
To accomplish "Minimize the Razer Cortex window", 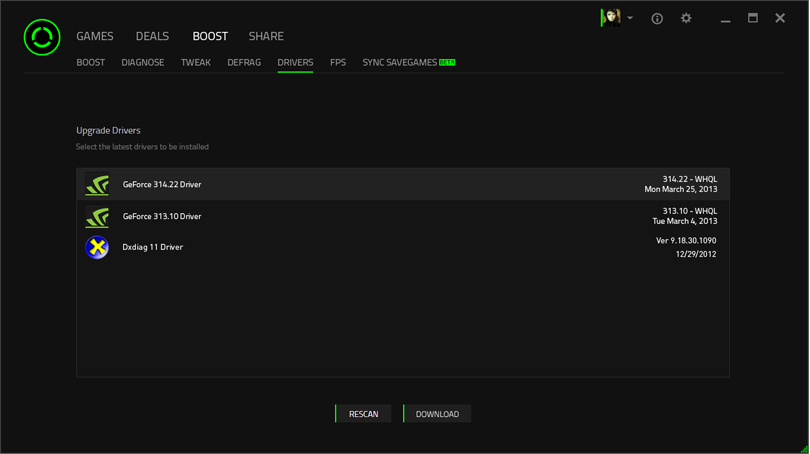I will [x=725, y=19].
